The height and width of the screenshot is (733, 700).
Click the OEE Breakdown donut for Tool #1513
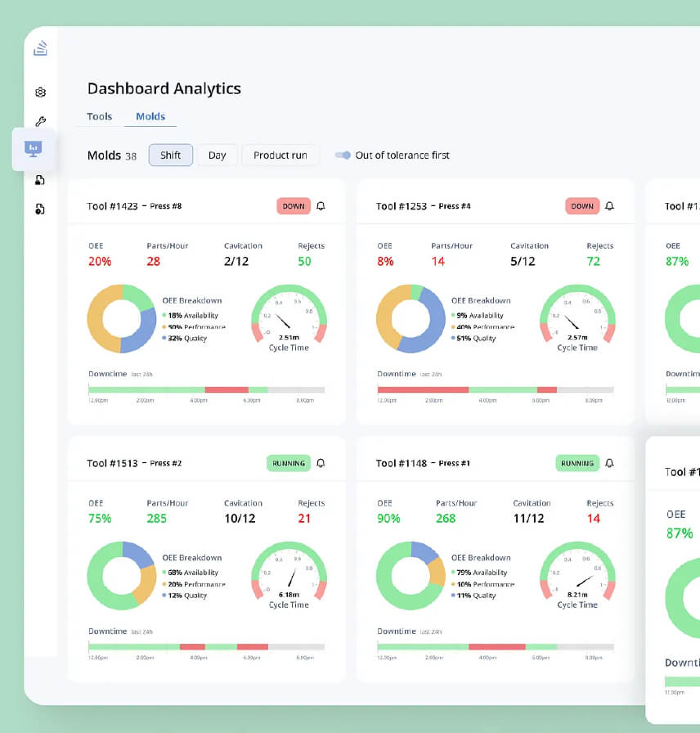click(122, 575)
